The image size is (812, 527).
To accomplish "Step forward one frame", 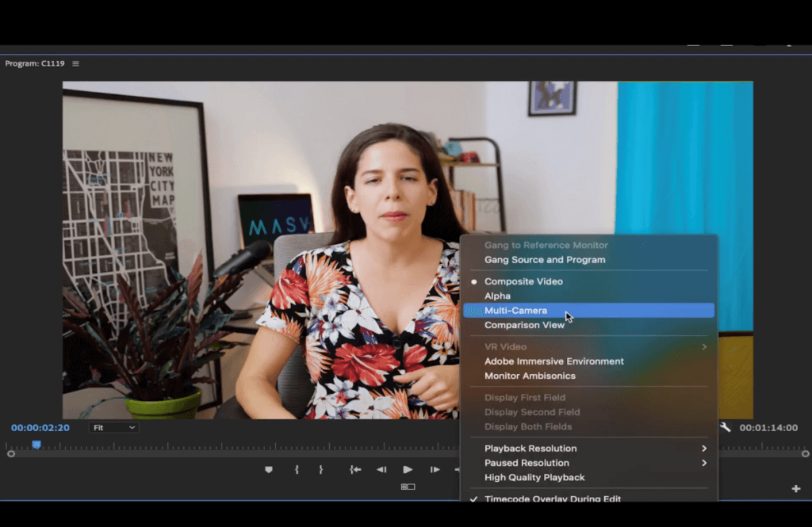I will point(435,468).
